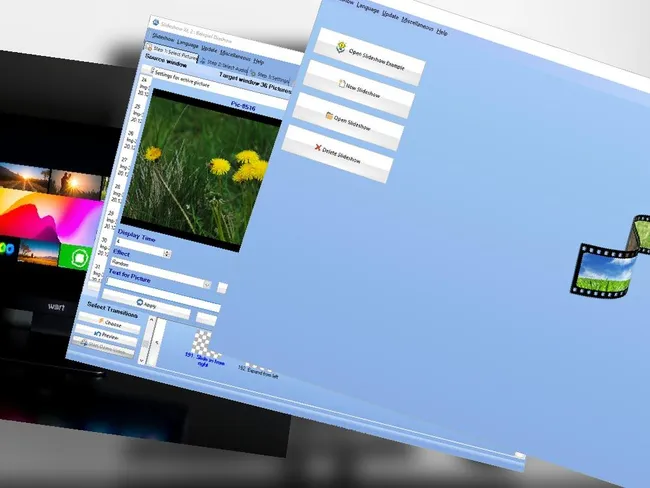Click Choose under Select Transitions
The height and width of the screenshot is (488, 650).
(109, 323)
